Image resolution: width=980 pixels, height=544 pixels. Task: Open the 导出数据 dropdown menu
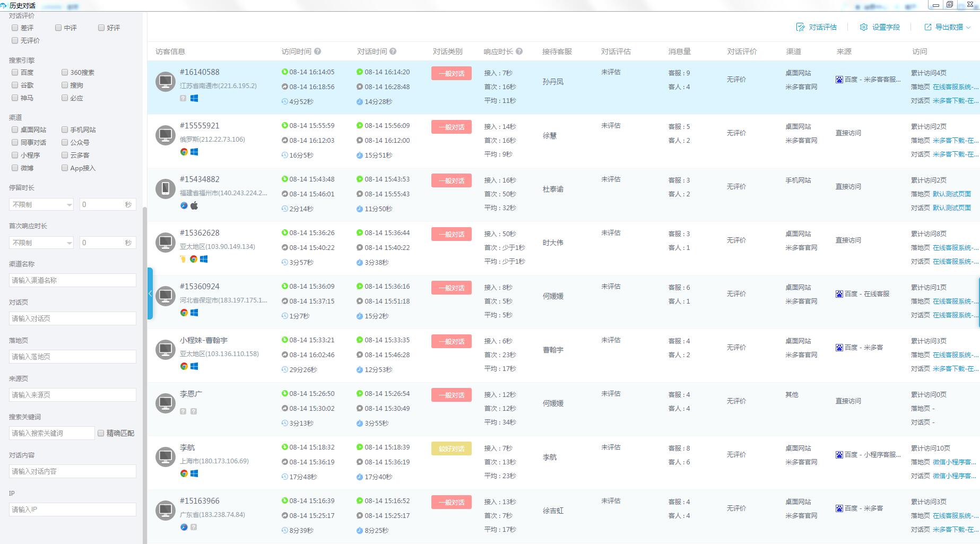tap(948, 27)
